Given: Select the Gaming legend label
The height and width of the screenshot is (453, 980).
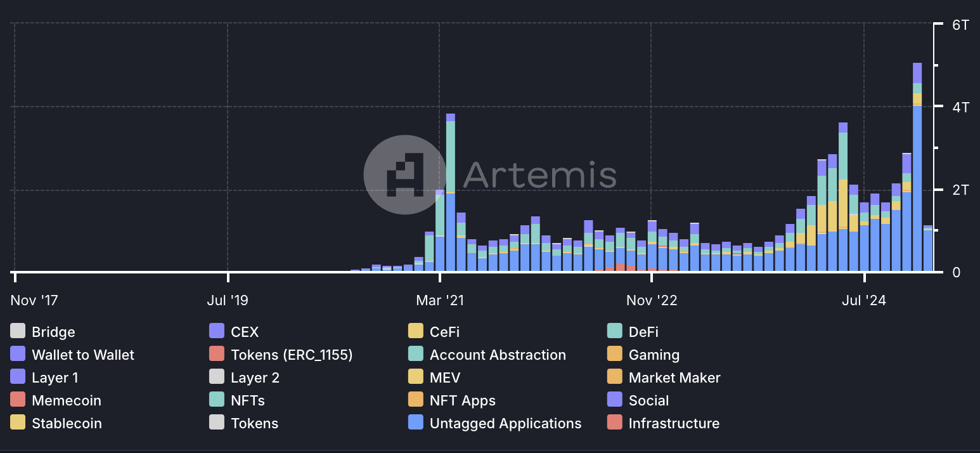Looking at the screenshot, I should click(x=654, y=355).
